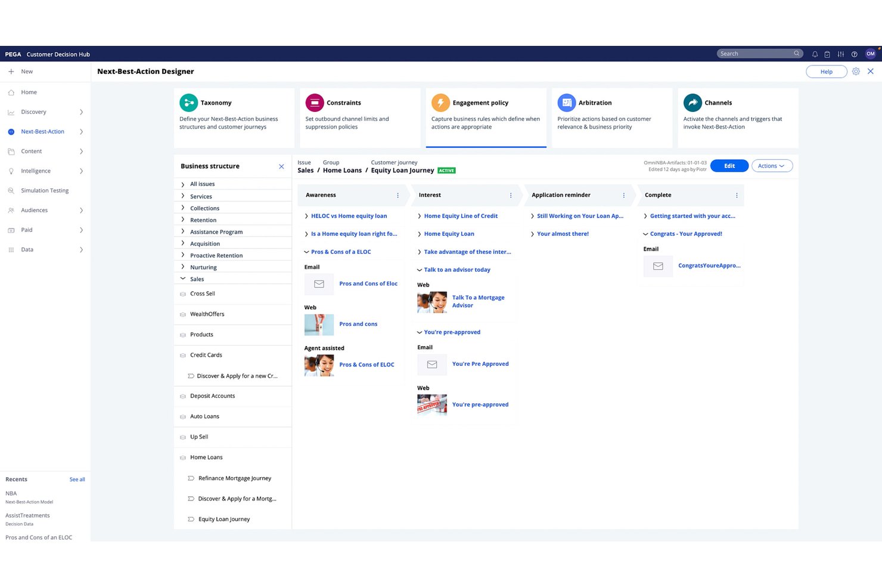Switch to the Engagement policy tab

[x=486, y=117]
